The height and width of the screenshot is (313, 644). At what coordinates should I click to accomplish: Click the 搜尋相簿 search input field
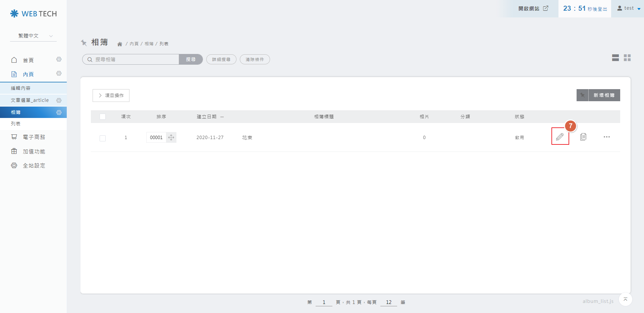(x=134, y=59)
